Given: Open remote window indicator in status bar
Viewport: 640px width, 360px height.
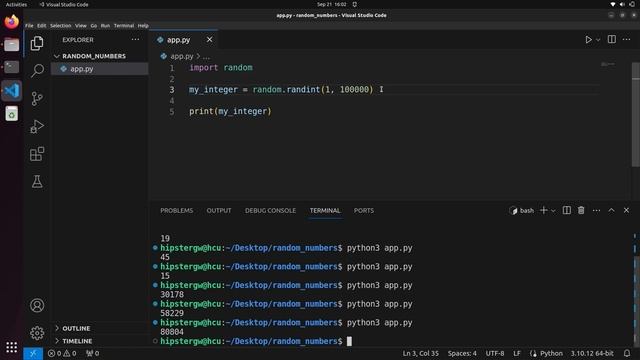Looking at the screenshot, I should click(33, 353).
